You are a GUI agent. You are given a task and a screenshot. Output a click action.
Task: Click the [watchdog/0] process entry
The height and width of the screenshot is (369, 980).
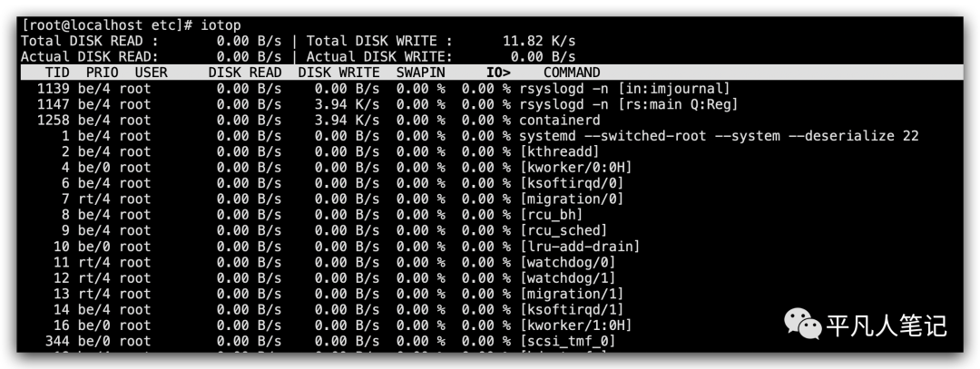[x=567, y=262]
